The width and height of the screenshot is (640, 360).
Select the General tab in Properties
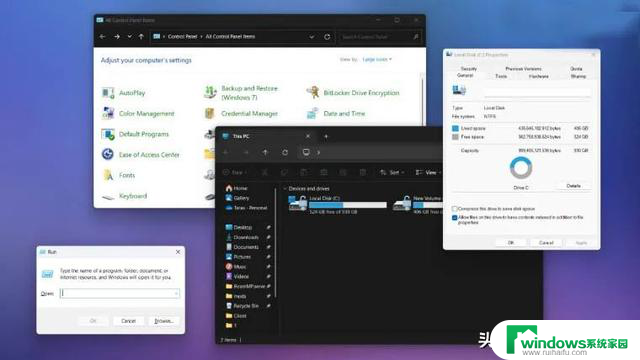click(465, 76)
